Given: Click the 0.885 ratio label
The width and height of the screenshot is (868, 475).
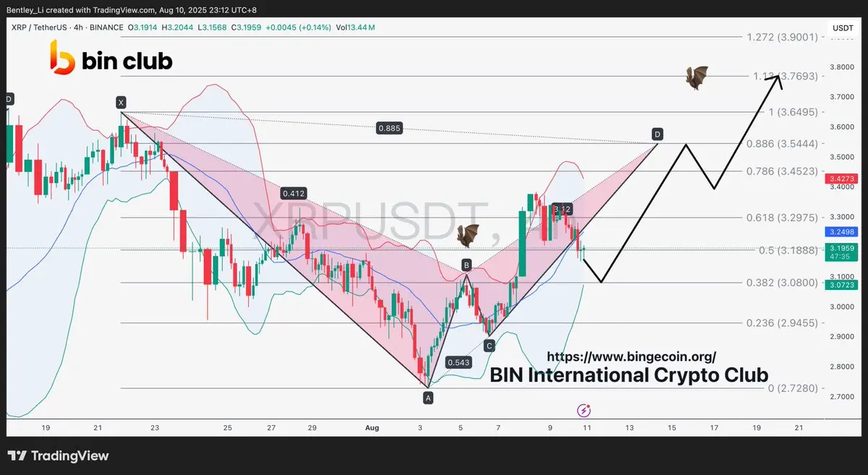Looking at the screenshot, I should tap(390, 129).
